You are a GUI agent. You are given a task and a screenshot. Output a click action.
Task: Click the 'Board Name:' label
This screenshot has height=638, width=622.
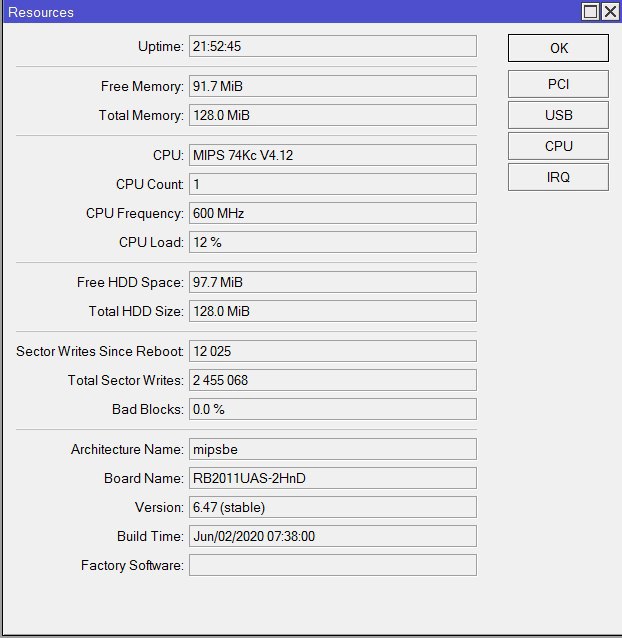pyautogui.click(x=144, y=478)
